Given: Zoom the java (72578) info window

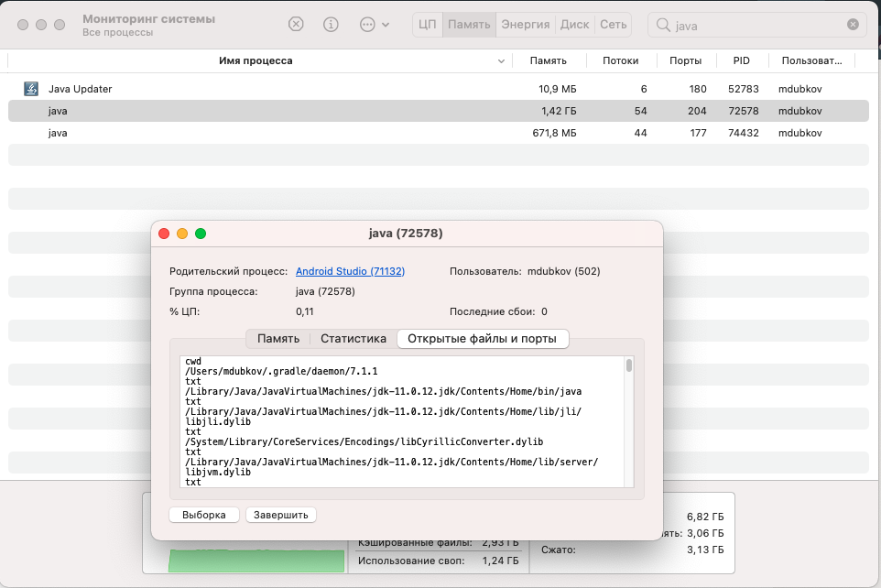Looking at the screenshot, I should point(201,234).
